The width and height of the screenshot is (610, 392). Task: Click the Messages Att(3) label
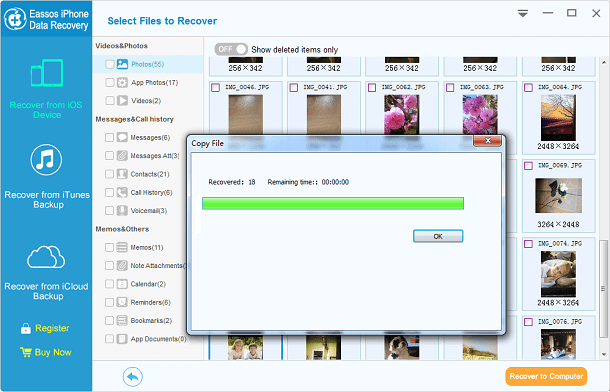click(x=155, y=156)
